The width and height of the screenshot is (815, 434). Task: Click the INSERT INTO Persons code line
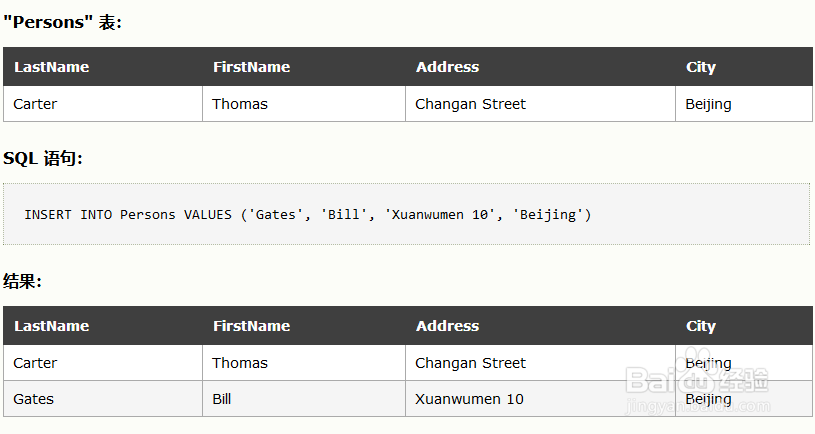(308, 214)
